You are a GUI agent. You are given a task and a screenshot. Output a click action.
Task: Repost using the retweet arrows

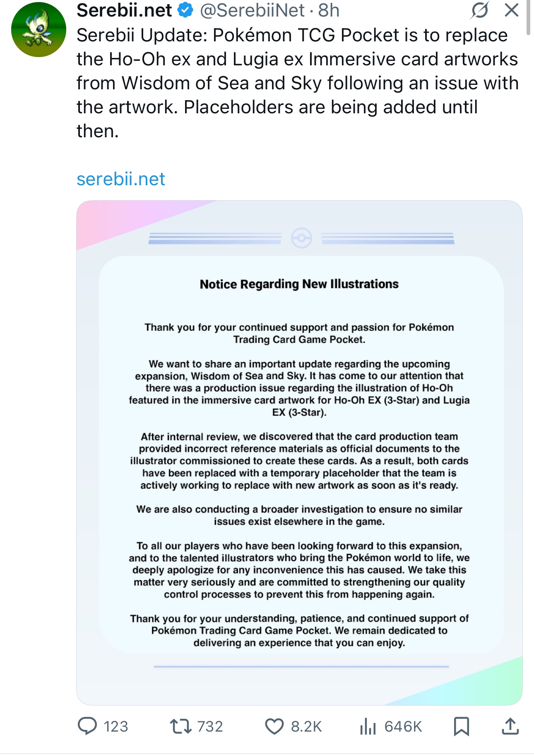coord(180,726)
